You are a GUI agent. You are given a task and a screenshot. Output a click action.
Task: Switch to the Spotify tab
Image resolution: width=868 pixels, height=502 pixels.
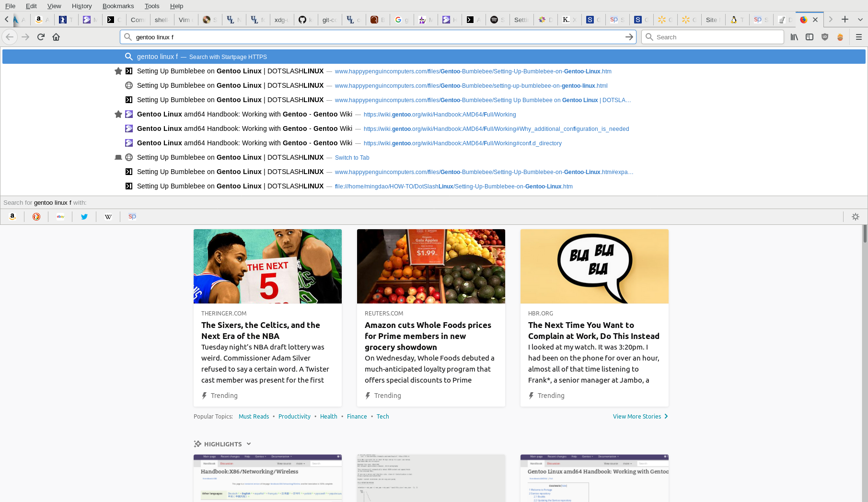(497, 20)
